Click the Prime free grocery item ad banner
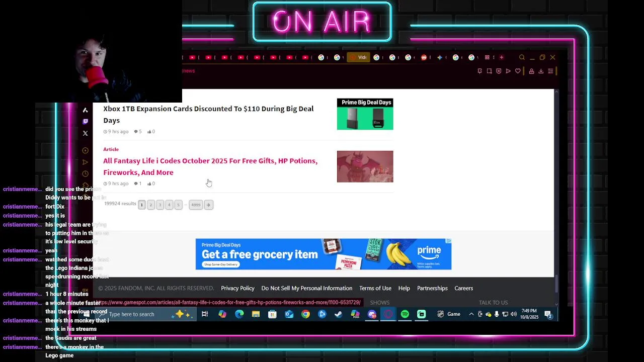The height and width of the screenshot is (362, 644). (x=324, y=254)
